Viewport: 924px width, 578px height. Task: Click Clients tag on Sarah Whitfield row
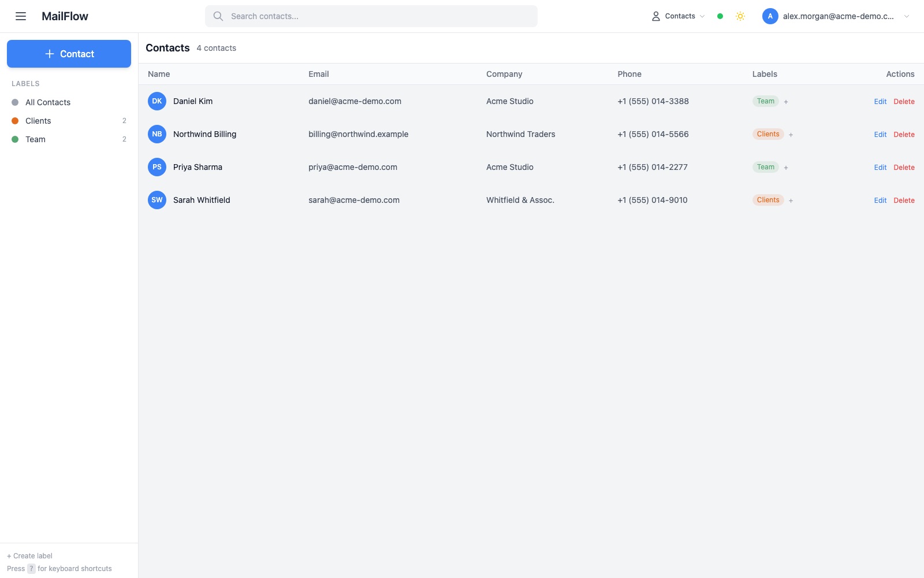[x=768, y=200]
